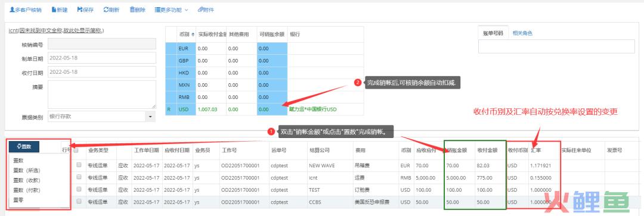Choose 置数（所选） menu option

click(27, 170)
